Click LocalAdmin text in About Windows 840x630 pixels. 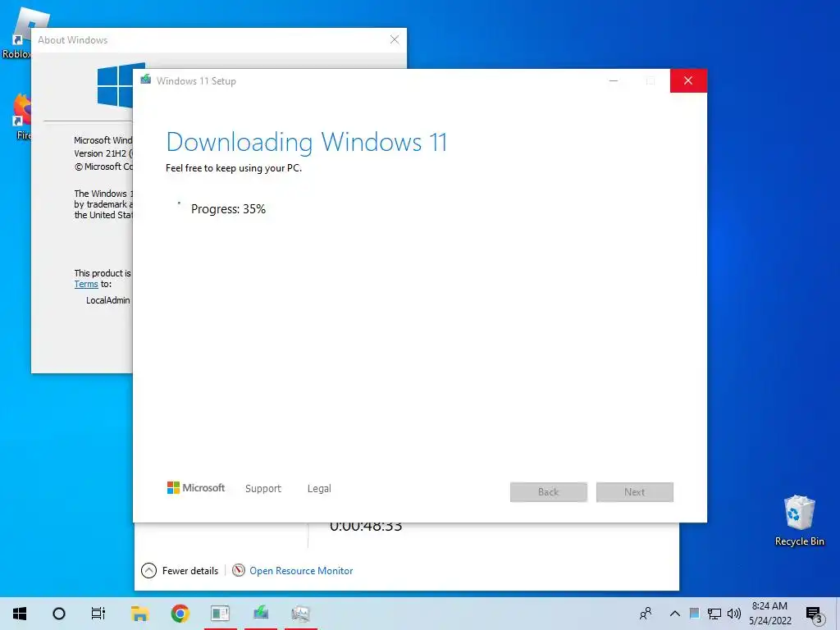pos(108,300)
